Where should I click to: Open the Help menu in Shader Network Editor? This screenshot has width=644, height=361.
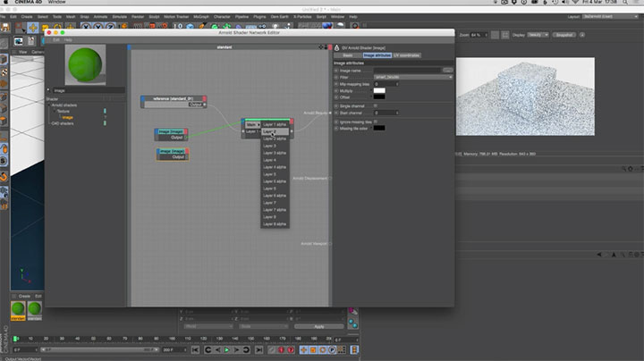(x=68, y=40)
